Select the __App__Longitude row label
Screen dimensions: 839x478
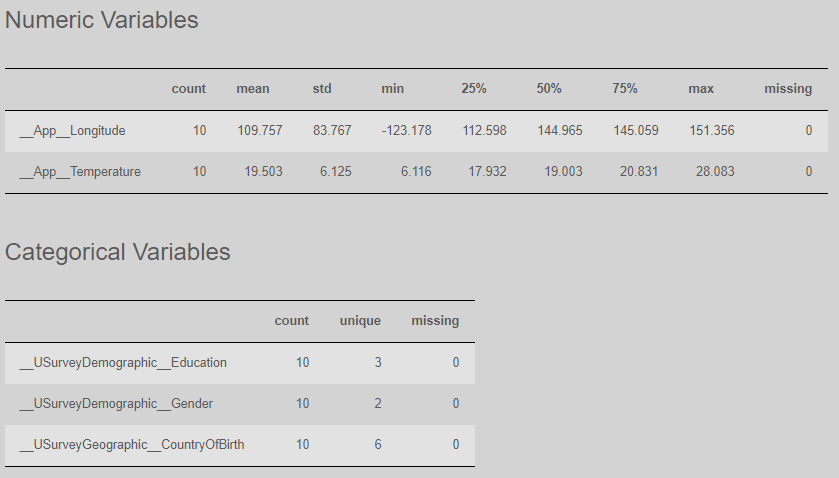pyautogui.click(x=72, y=131)
